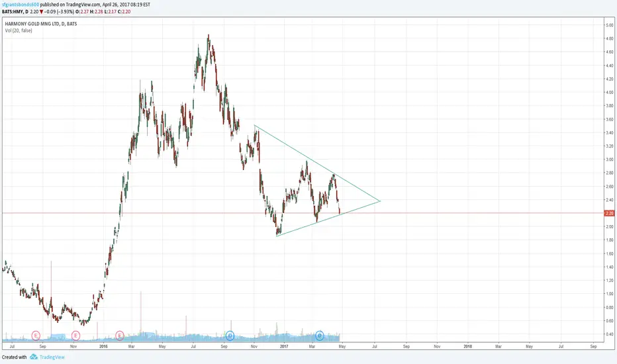Click the red down-arrow price change indicator
This screenshot has height=364, width=617.
pos(41,12)
